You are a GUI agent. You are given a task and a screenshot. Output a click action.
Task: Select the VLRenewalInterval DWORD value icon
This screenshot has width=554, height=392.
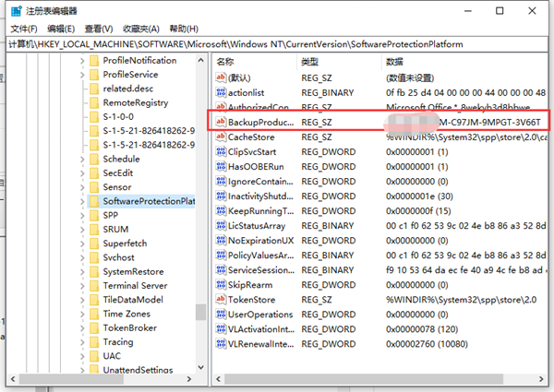(221, 343)
